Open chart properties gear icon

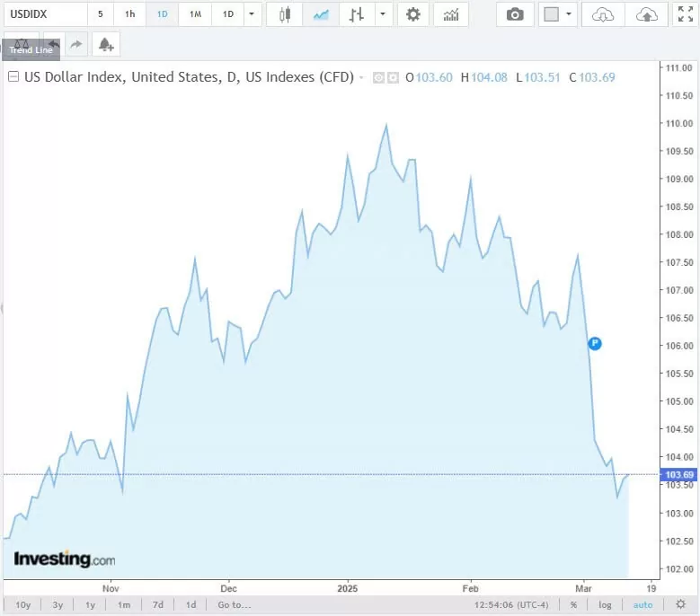point(412,14)
